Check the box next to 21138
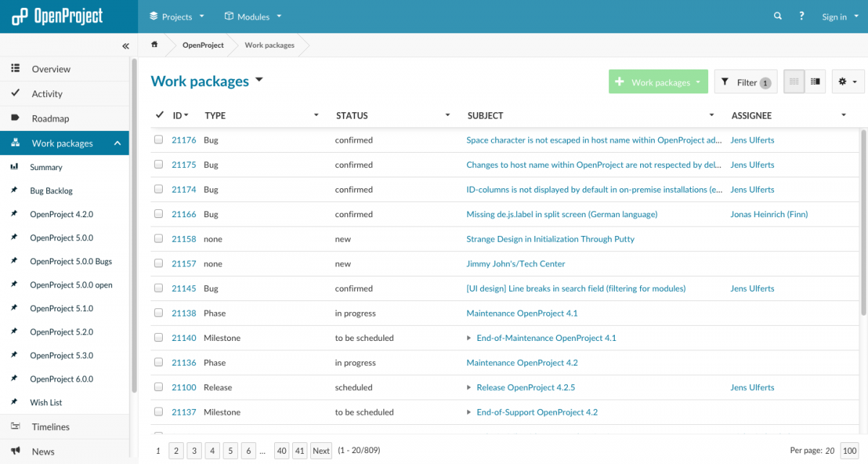 158,313
